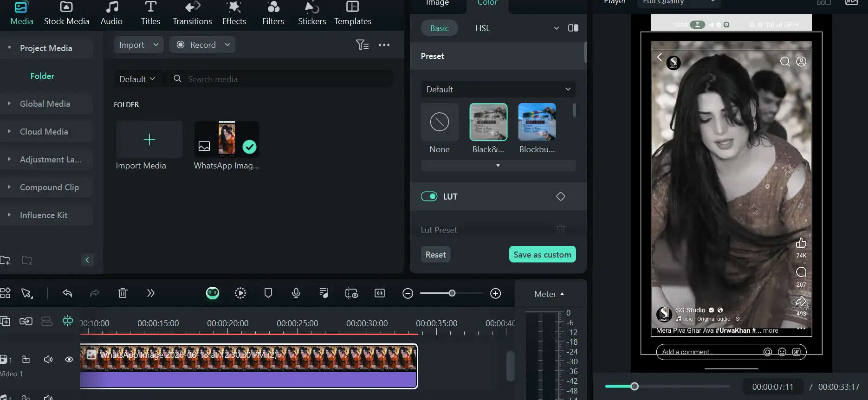This screenshot has width=868, height=400.
Task: Click the clip preview eye tool icon
Action: tap(352, 293)
